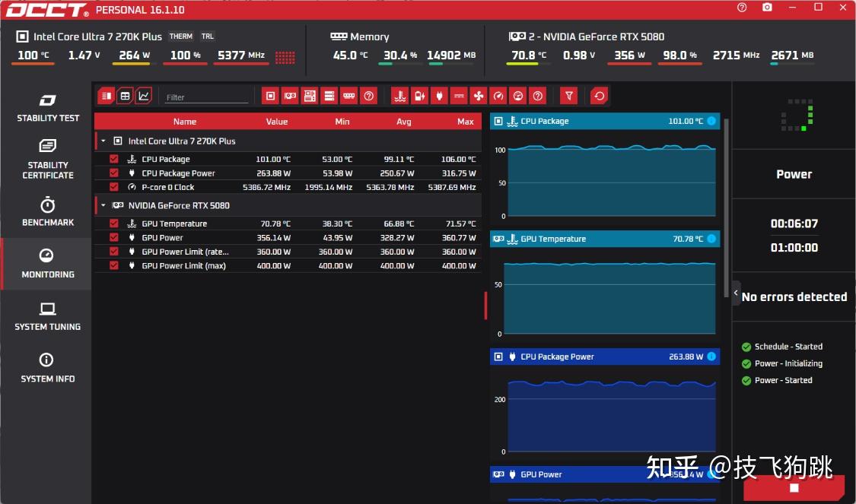Click question-mark filter beside the funnel icon
Image resolution: width=856 pixels, height=504 pixels.
538,96
